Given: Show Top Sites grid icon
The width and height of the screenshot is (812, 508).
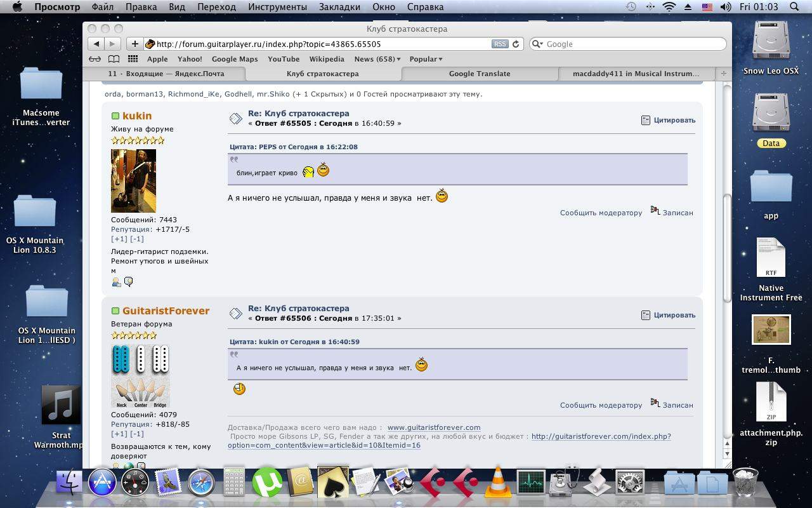Looking at the screenshot, I should point(133,59).
